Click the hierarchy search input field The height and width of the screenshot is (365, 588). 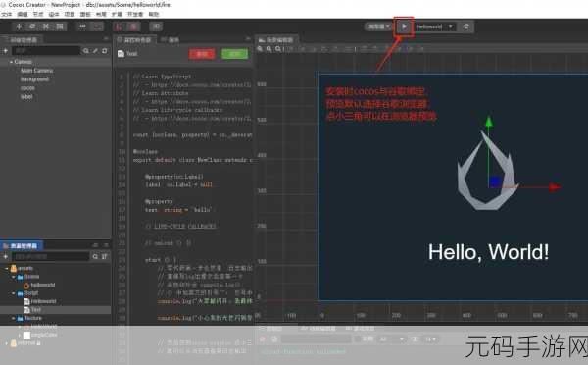(x=46, y=50)
